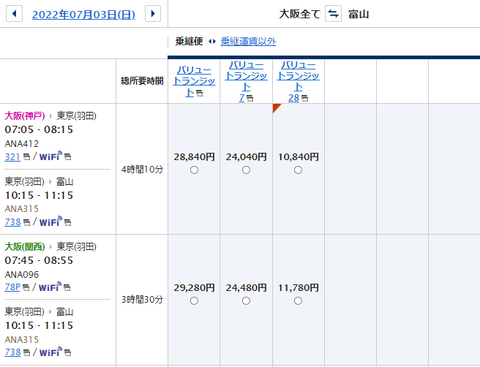
Task: Click WiFi icon for ANA315 in 07:45 itinerary
Action: pos(51,351)
